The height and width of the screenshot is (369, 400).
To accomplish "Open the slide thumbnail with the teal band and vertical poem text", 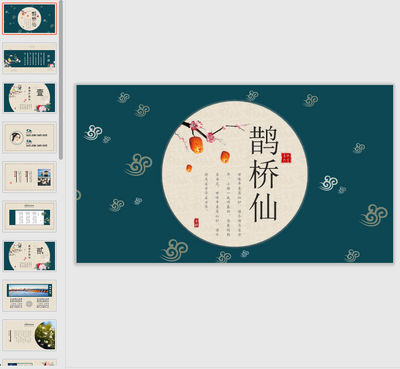I will coord(29,58).
